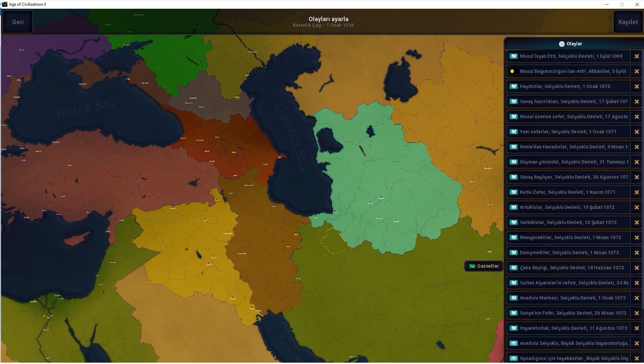Click the clock icon next to Olaylar
Screen dimensions: 644x364
[561, 44]
